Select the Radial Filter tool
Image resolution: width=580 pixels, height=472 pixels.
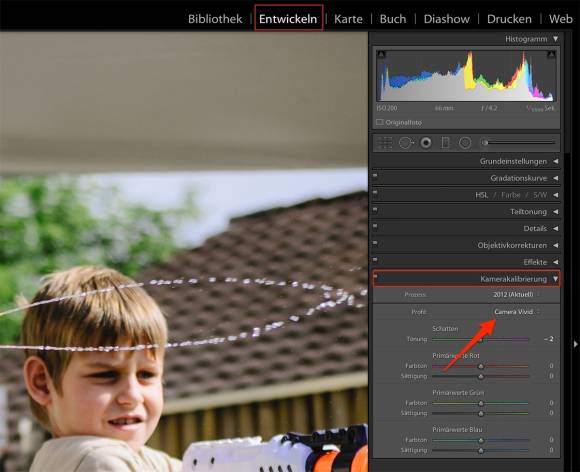(x=465, y=143)
